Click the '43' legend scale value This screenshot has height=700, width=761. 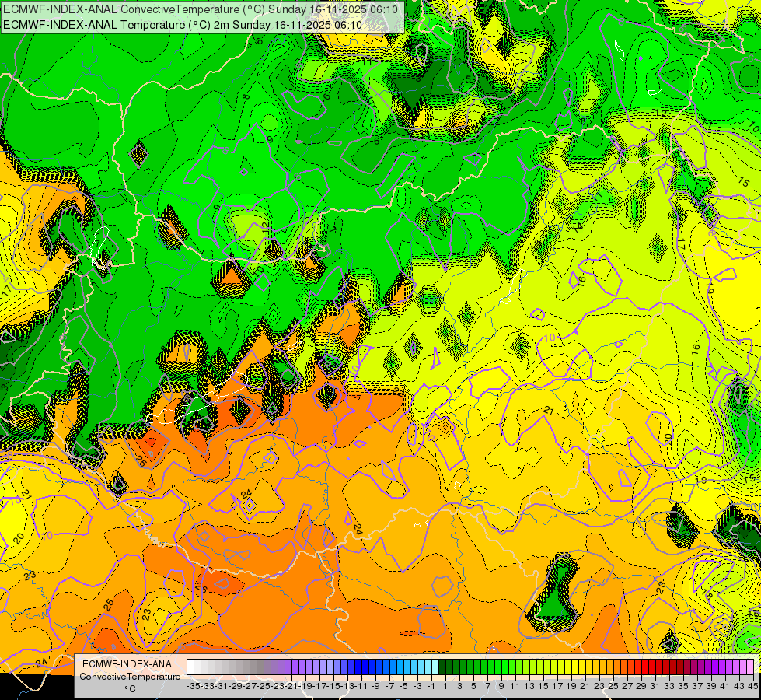(739, 687)
